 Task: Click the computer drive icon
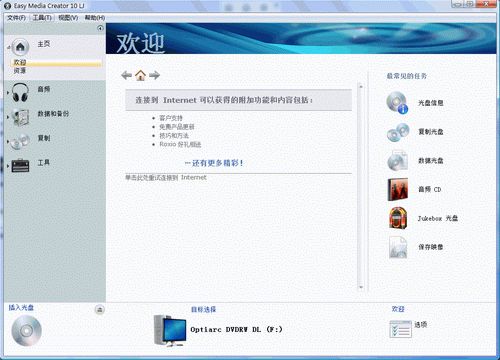pos(170,330)
